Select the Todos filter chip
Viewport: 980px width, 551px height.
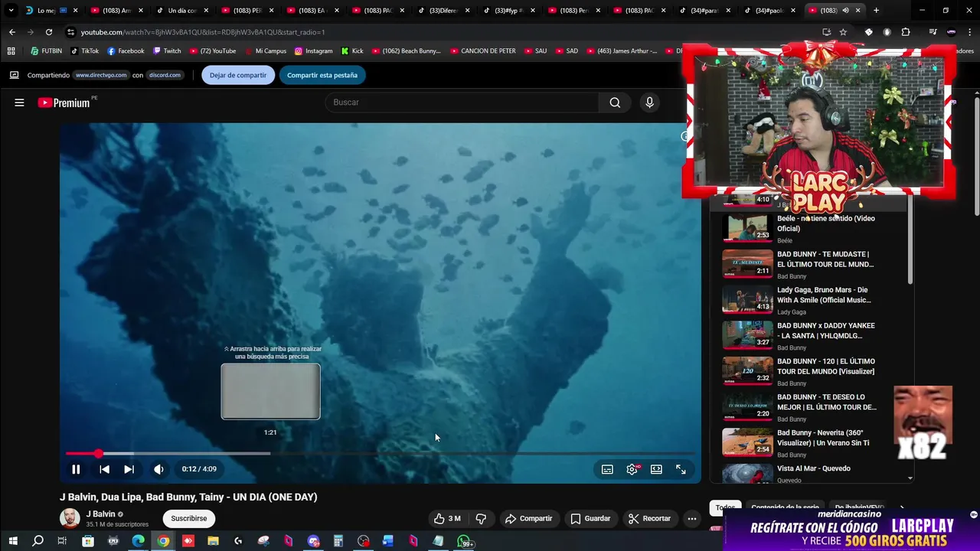point(725,507)
